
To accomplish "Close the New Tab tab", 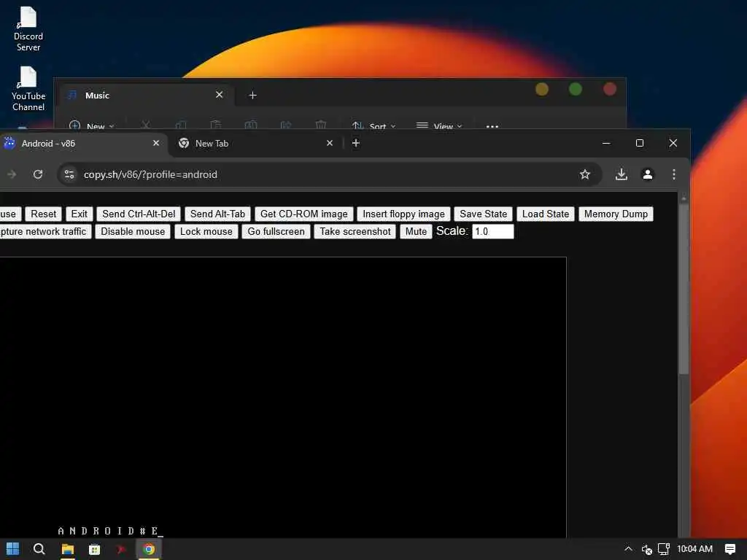I will [x=330, y=143].
